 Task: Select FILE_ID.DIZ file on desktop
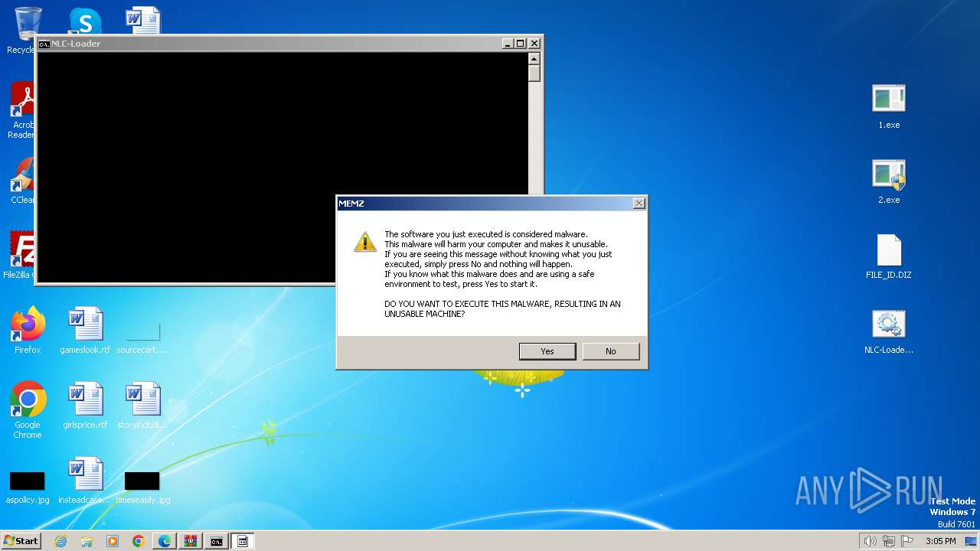[x=889, y=256]
